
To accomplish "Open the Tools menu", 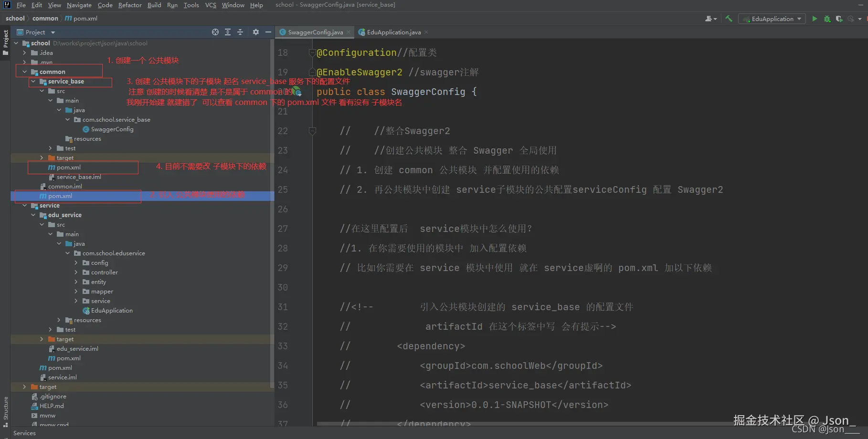I will tap(191, 5).
